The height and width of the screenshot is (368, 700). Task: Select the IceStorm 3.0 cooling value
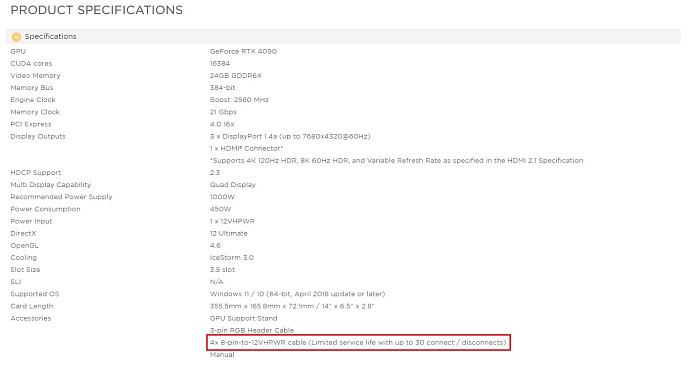click(x=232, y=257)
